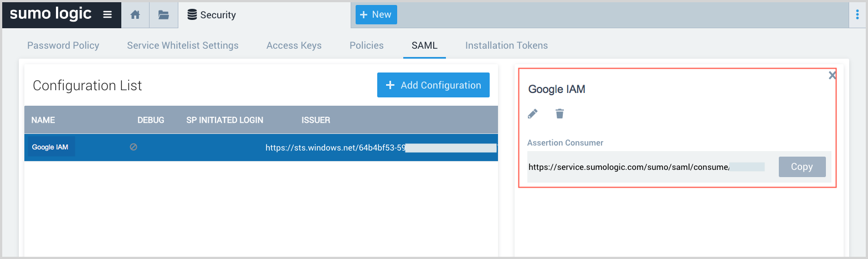Screen dimensions: 868x259
Task: Copy the Assertion Consumer URL
Action: click(802, 167)
